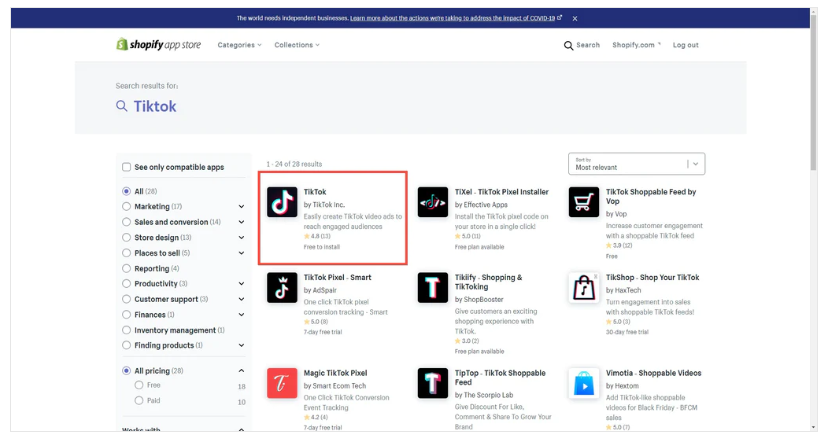
Task: Expand Sales and conversion chevron
Action: 241,222
